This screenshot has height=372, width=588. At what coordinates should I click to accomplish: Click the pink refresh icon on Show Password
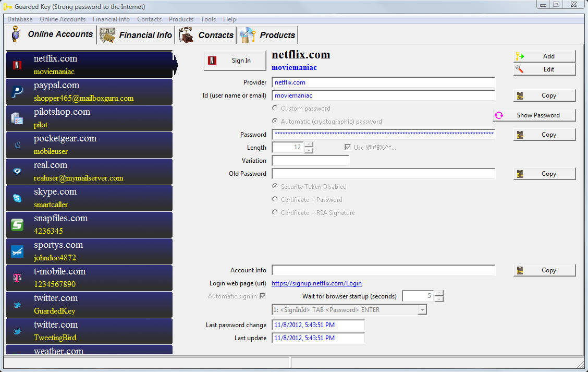[x=499, y=115]
